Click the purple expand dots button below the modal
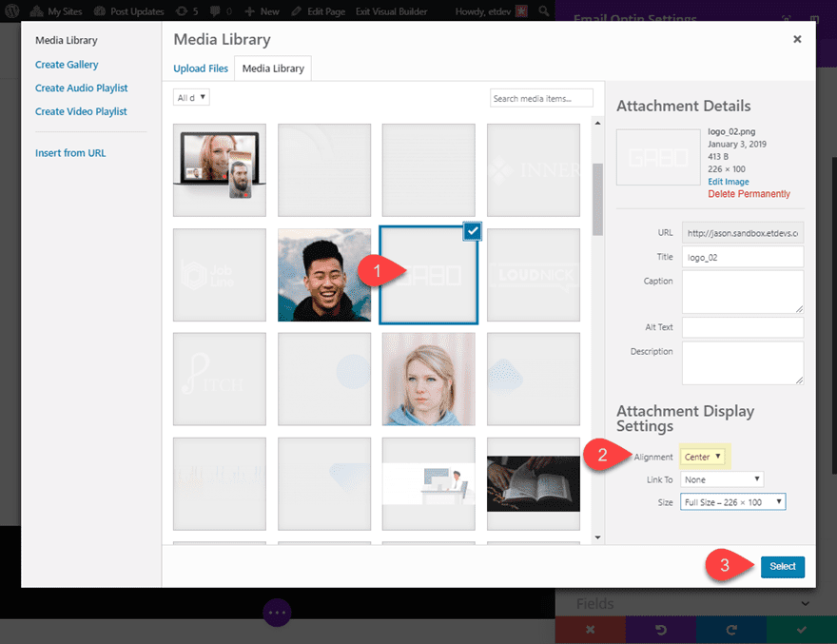This screenshot has width=837, height=644. click(277, 613)
